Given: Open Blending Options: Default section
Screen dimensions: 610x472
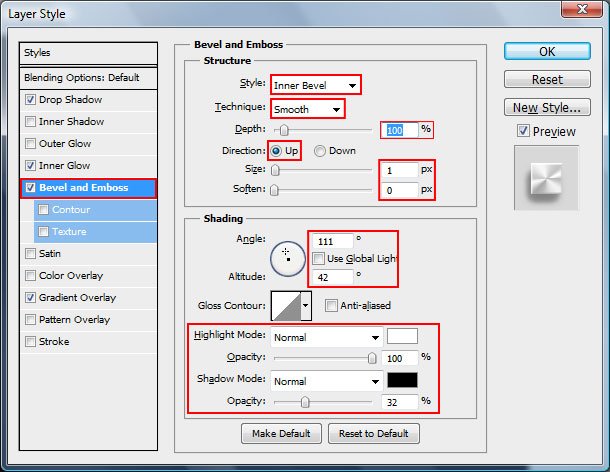Looking at the screenshot, I should 88,78.
